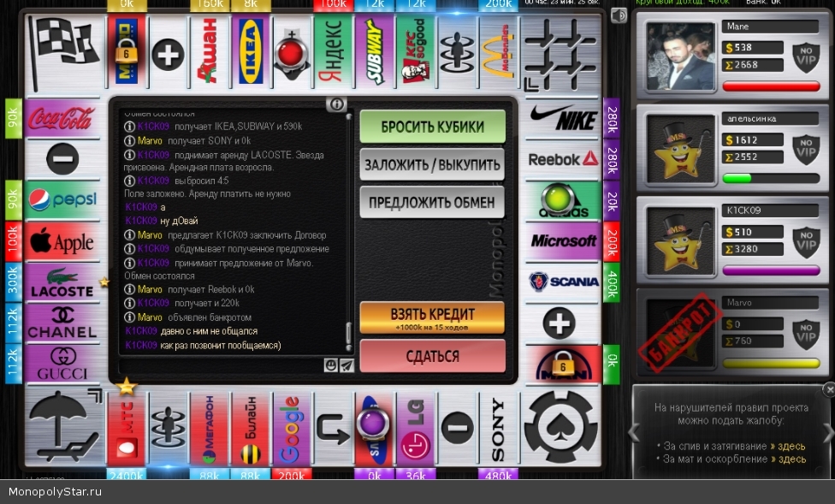This screenshot has height=504, width=835.
Task: Select the Pepsi board cell
Action: coord(62,200)
